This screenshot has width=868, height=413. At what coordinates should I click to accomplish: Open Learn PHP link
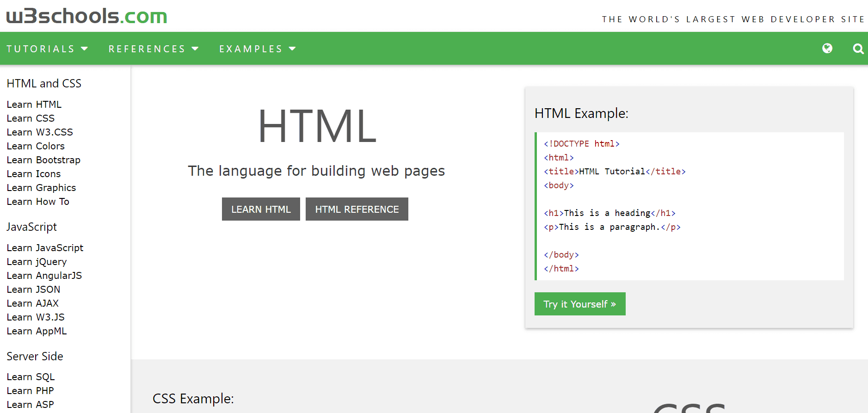click(30, 391)
